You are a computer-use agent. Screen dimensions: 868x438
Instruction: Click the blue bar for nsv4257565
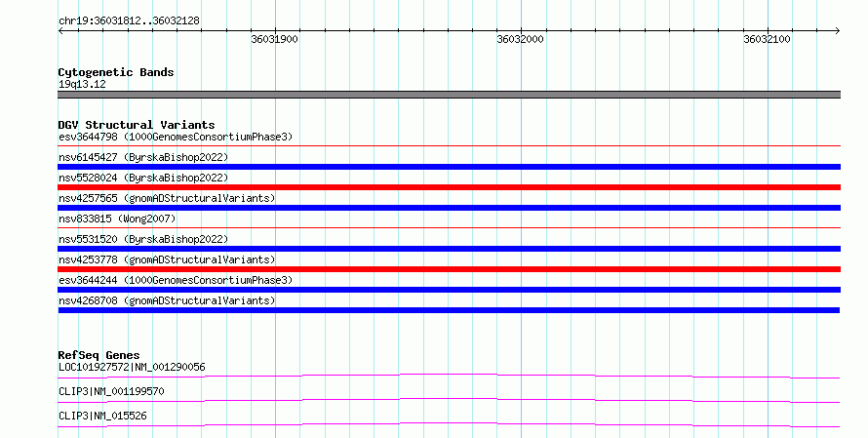coord(449,208)
